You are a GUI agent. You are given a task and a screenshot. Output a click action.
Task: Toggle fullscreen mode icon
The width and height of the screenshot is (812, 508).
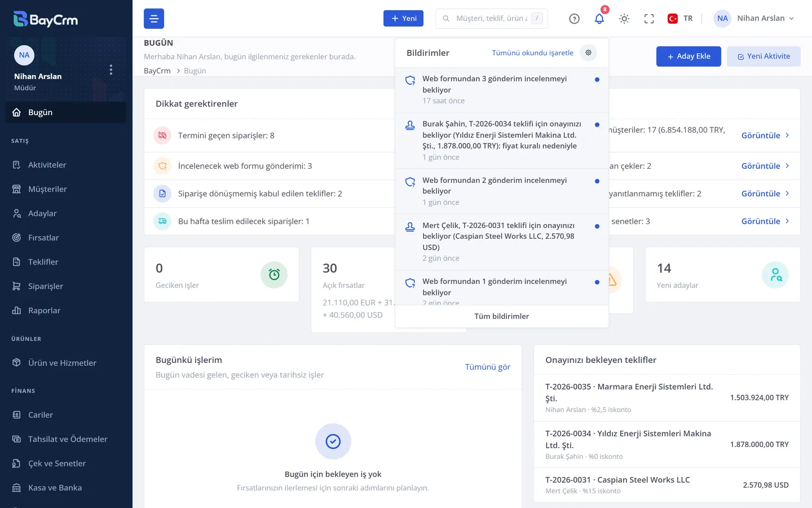[x=649, y=19]
